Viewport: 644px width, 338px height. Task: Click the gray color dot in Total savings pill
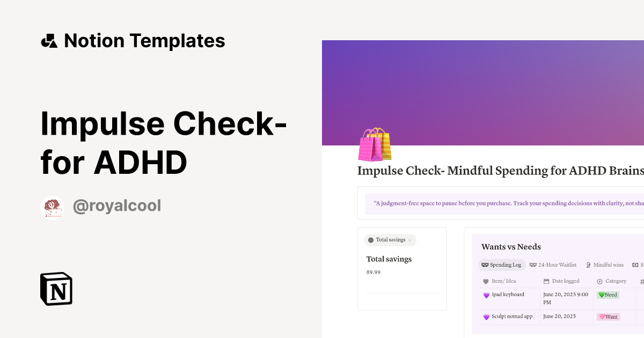370,240
